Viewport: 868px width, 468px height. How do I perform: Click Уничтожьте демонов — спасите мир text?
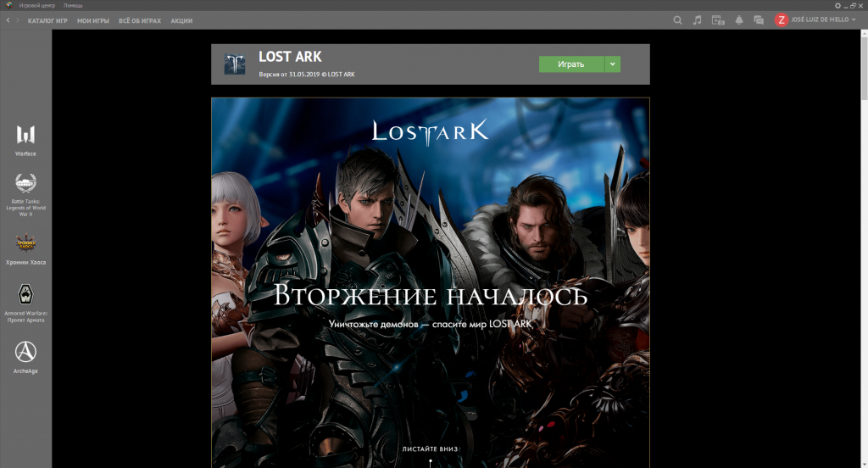[430, 324]
